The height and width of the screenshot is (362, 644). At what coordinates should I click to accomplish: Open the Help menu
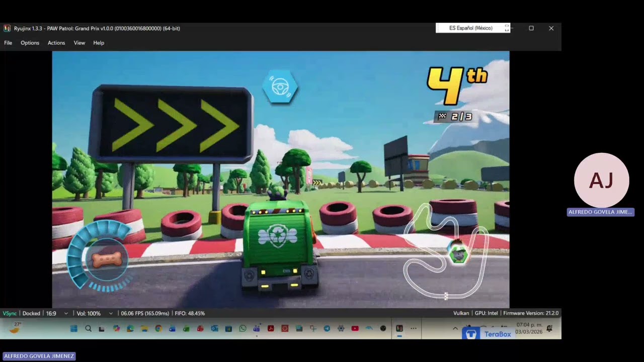(x=99, y=43)
